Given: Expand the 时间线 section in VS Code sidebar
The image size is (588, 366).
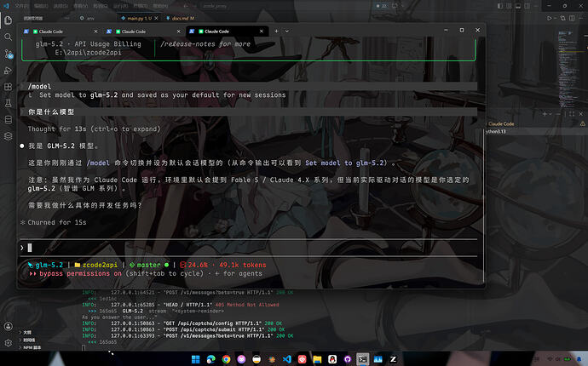Looking at the screenshot, I should click(27, 340).
